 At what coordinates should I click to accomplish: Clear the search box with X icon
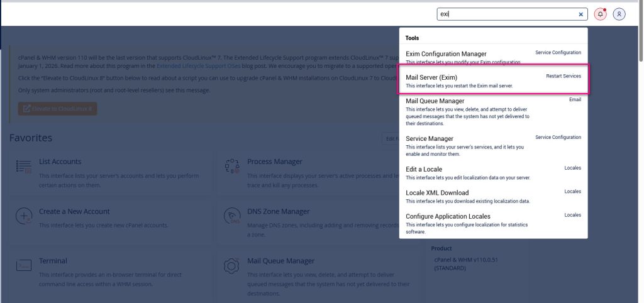coord(580,14)
